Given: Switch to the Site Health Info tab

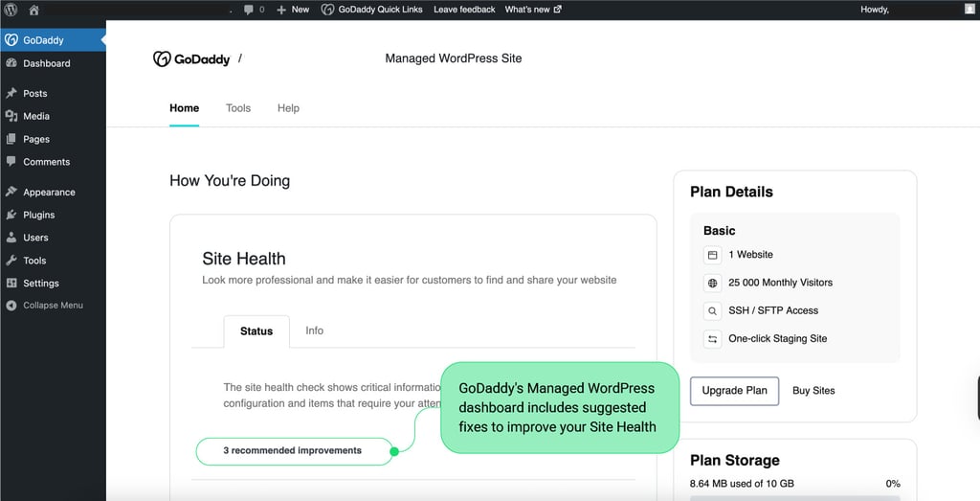Looking at the screenshot, I should click(x=314, y=330).
